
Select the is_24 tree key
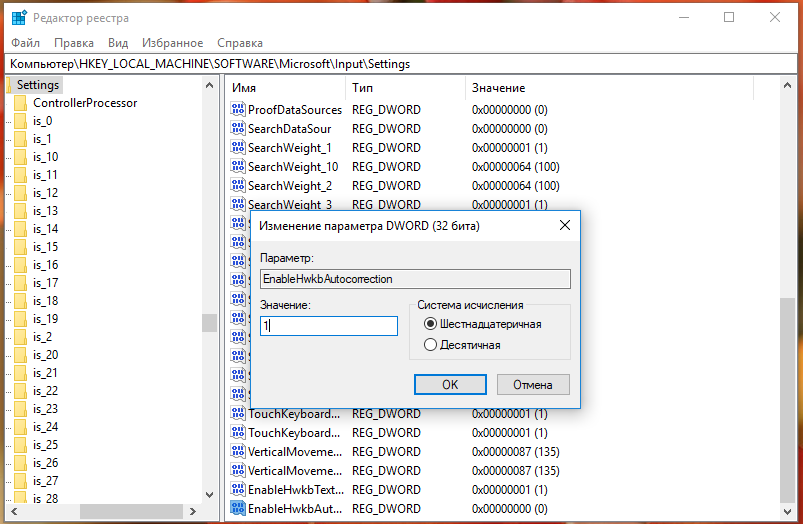click(45, 427)
